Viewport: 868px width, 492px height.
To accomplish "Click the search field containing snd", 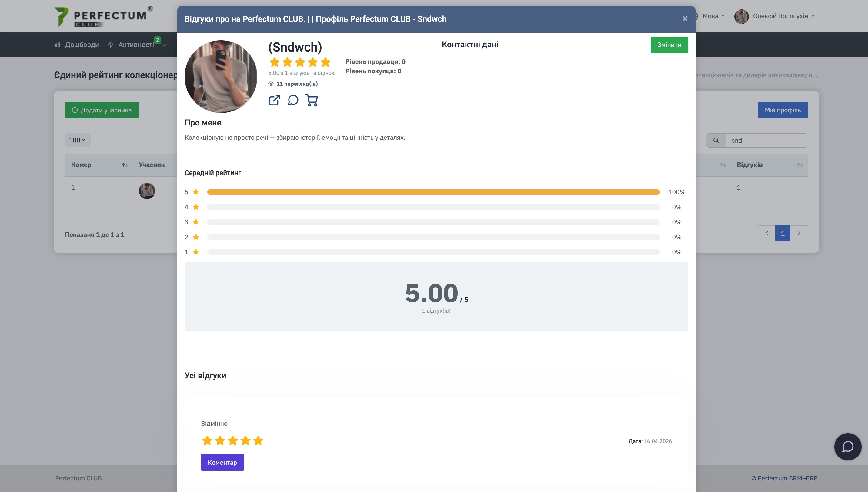I will 766,140.
